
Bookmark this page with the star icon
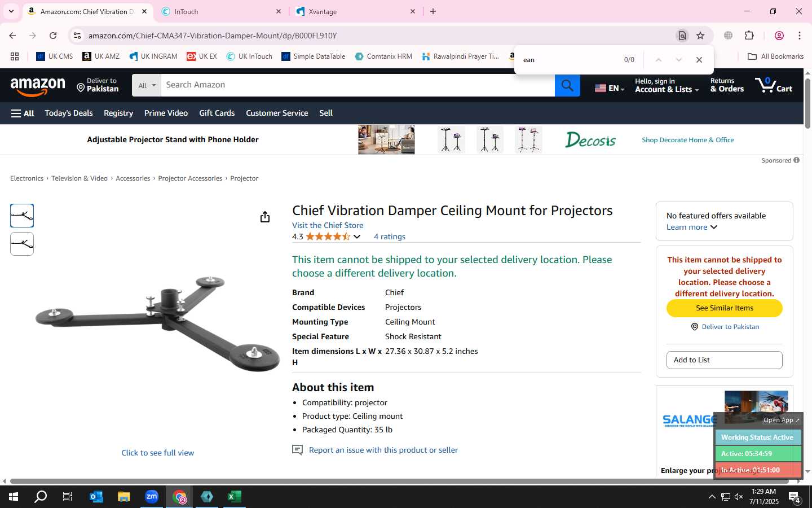[700, 36]
